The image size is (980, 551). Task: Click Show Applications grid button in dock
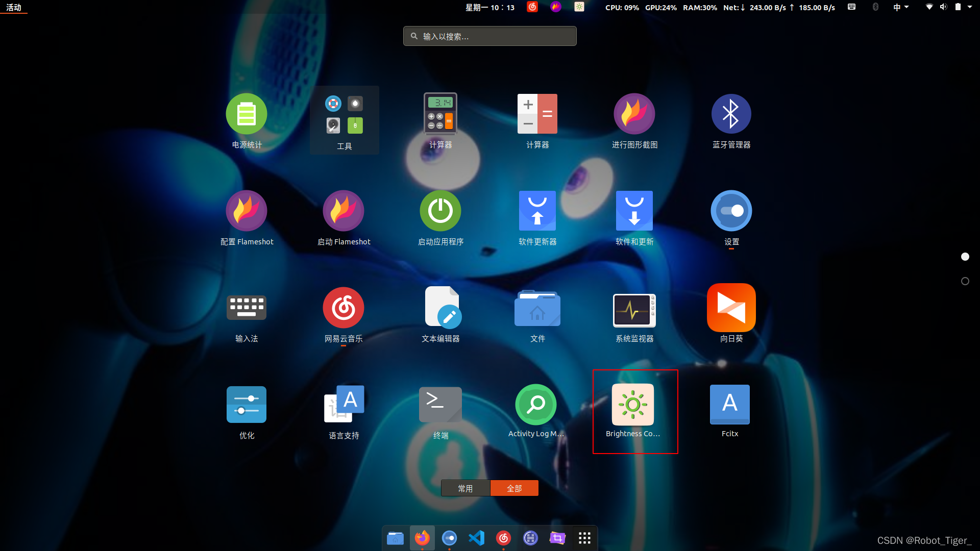(584, 538)
